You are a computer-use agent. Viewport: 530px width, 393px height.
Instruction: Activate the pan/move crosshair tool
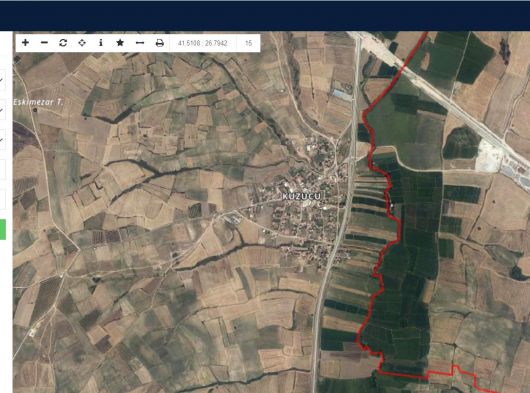tap(82, 43)
